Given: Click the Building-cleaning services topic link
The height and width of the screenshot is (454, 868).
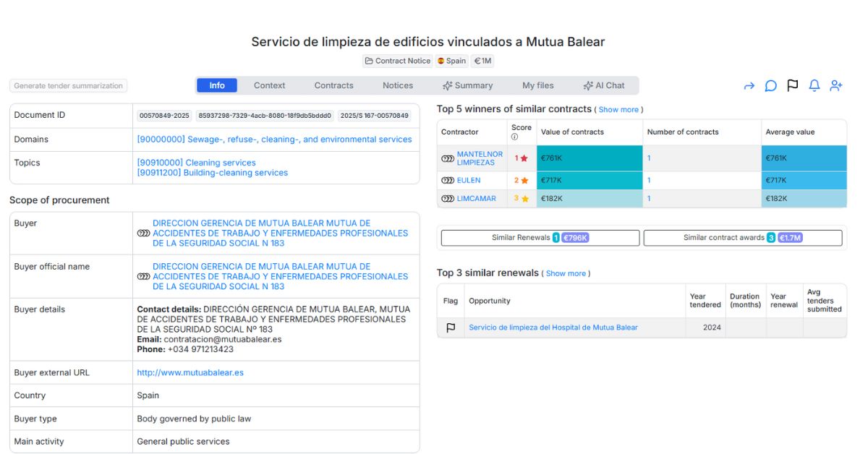Looking at the screenshot, I should tap(212, 173).
